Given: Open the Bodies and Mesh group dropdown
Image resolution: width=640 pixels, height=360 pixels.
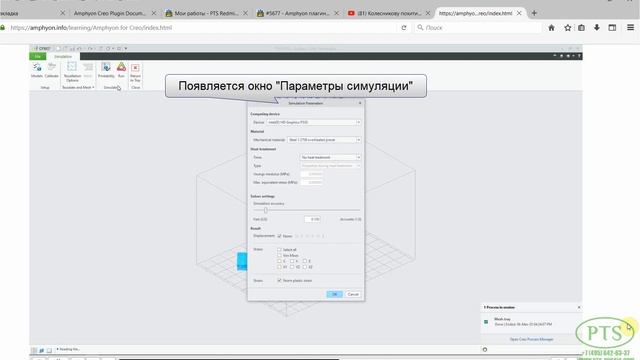Looking at the screenshot, I should pos(78,87).
